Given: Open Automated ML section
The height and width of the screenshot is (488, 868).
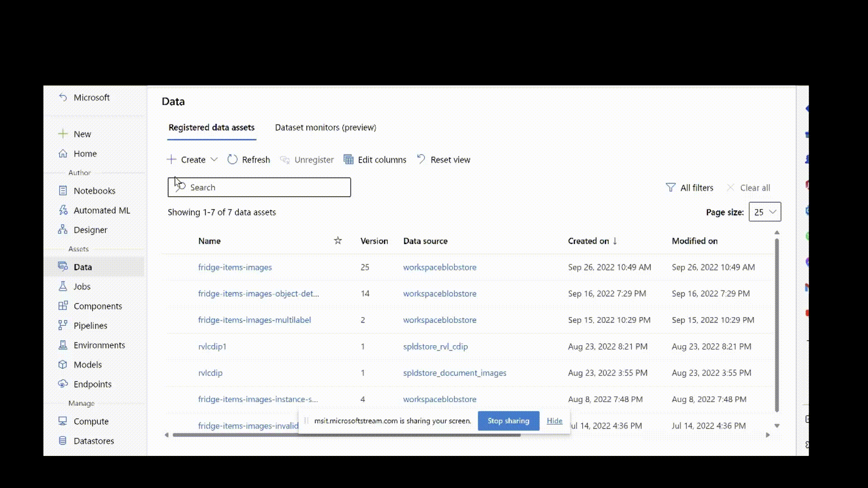Looking at the screenshot, I should click(x=102, y=210).
